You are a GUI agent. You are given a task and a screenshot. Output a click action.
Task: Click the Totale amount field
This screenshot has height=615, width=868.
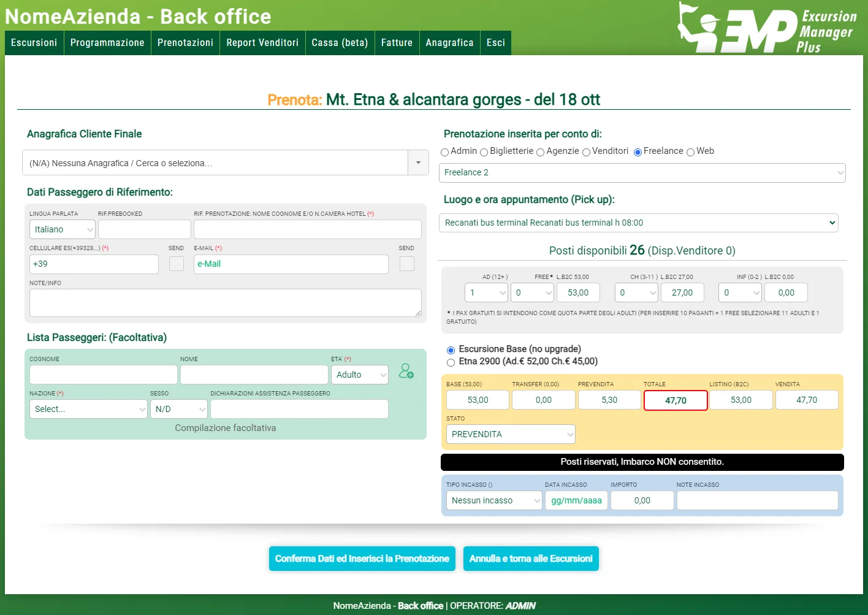pyautogui.click(x=676, y=400)
